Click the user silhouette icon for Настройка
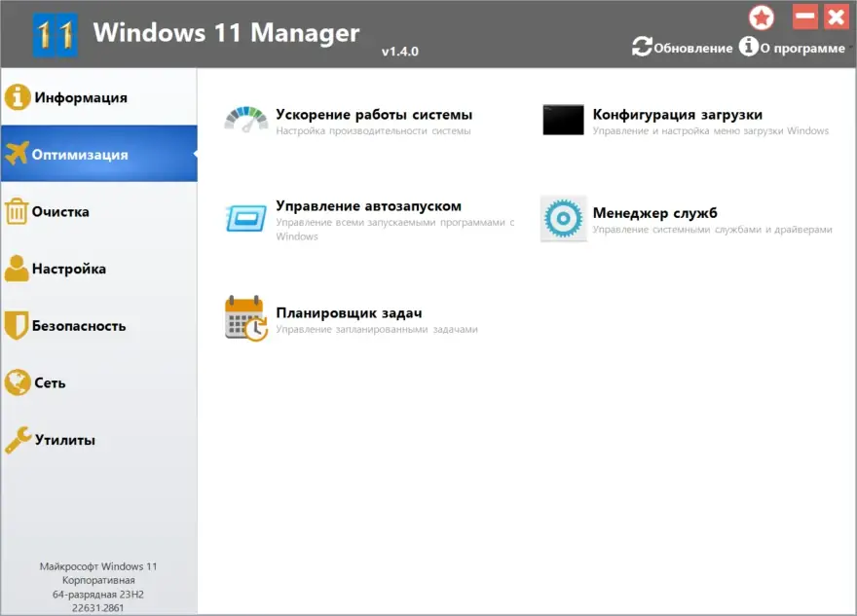Screen dimensions: 857x616 [17, 269]
